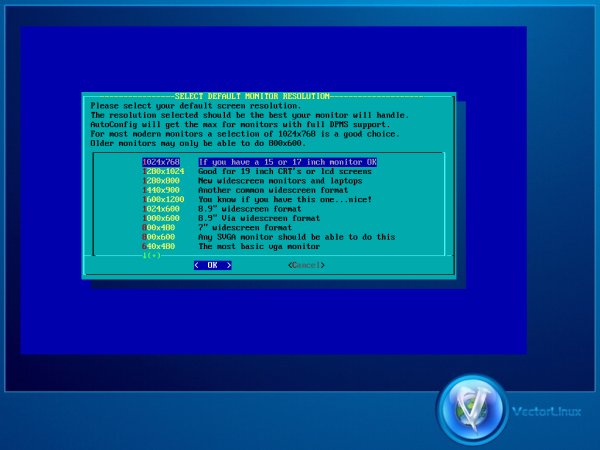The height and width of the screenshot is (450, 600).
Task: Select the 1024x768 resolution entry
Action: 161,162
